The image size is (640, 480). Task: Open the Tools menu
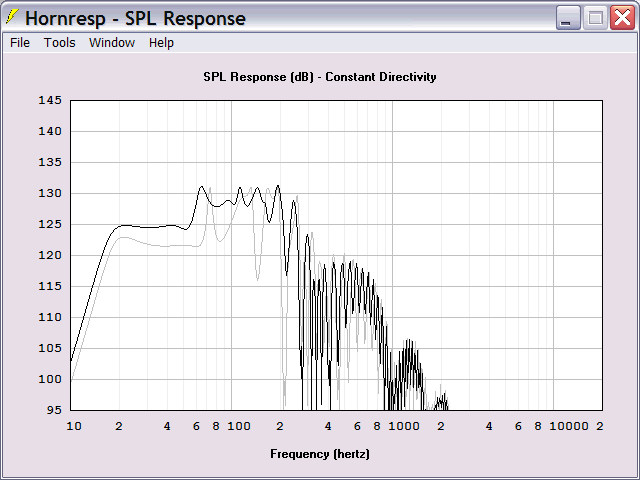(60, 43)
